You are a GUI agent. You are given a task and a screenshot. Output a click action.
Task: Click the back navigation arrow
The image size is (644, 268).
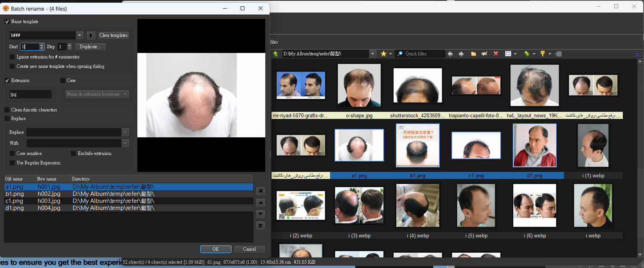pyautogui.click(x=450, y=54)
